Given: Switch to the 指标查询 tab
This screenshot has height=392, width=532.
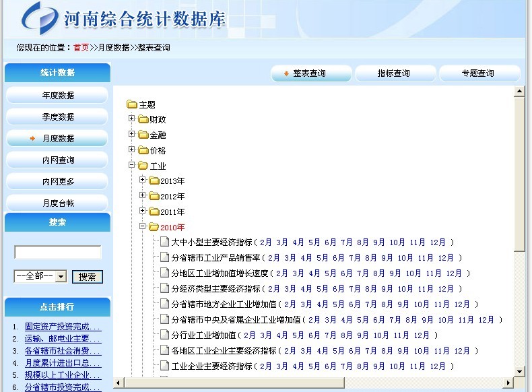Looking at the screenshot, I should tap(395, 73).
